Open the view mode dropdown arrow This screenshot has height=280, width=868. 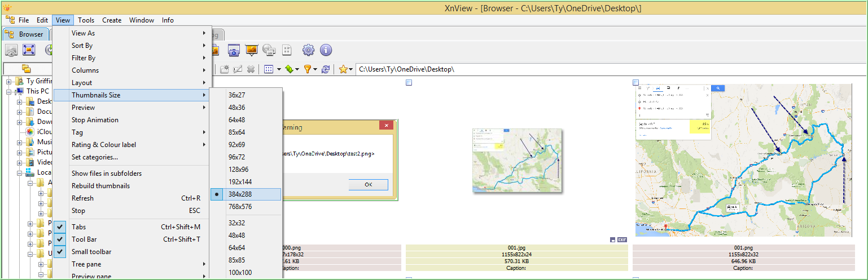pos(278,70)
